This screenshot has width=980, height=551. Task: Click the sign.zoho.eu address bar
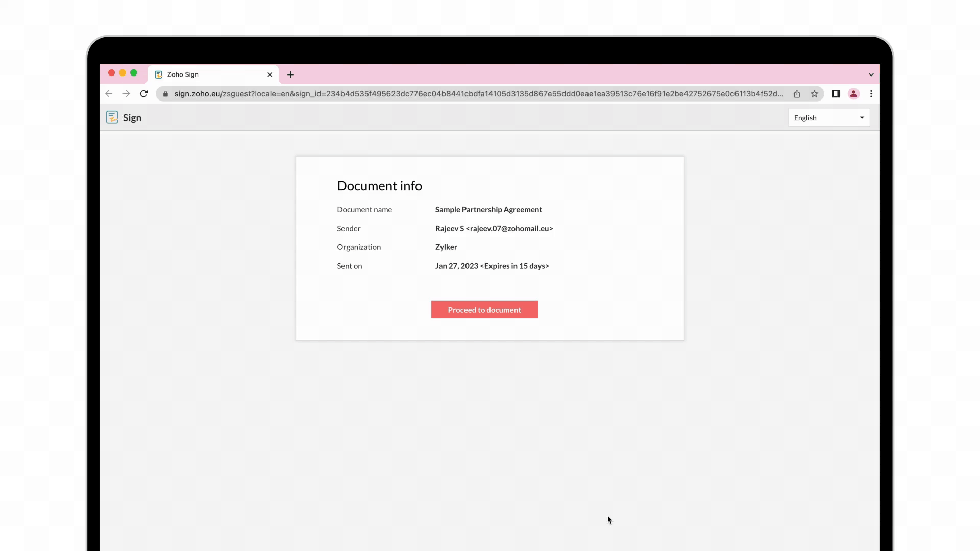[459, 94]
